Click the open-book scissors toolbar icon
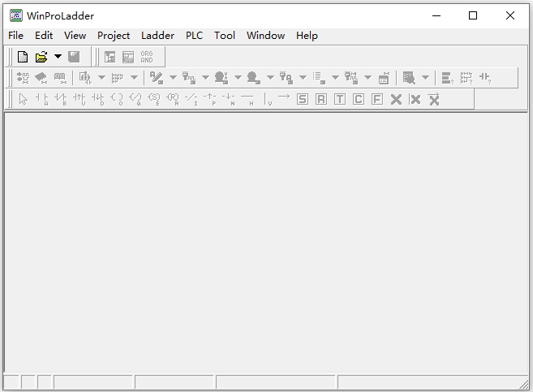The image size is (533, 392). [x=60, y=78]
